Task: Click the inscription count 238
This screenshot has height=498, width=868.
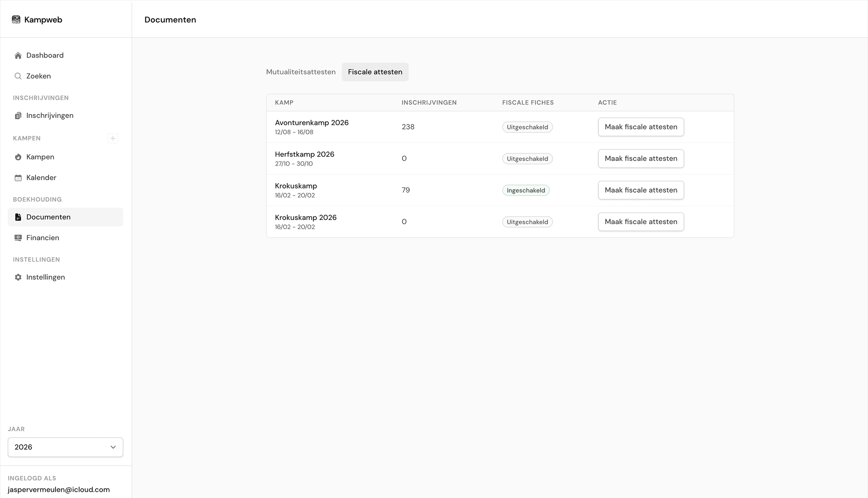Action: pos(408,127)
